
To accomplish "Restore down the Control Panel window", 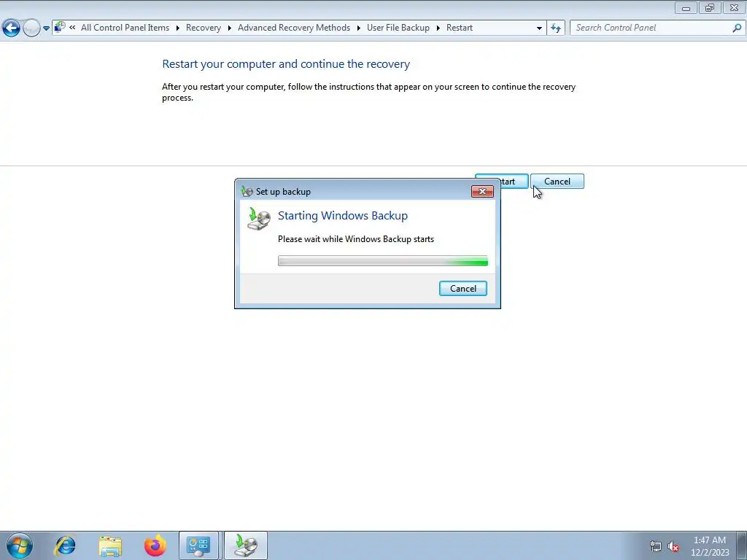I will 710,8.
